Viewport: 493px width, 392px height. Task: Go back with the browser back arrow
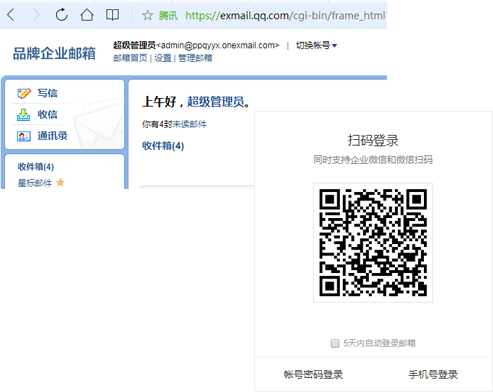pyautogui.click(x=11, y=15)
